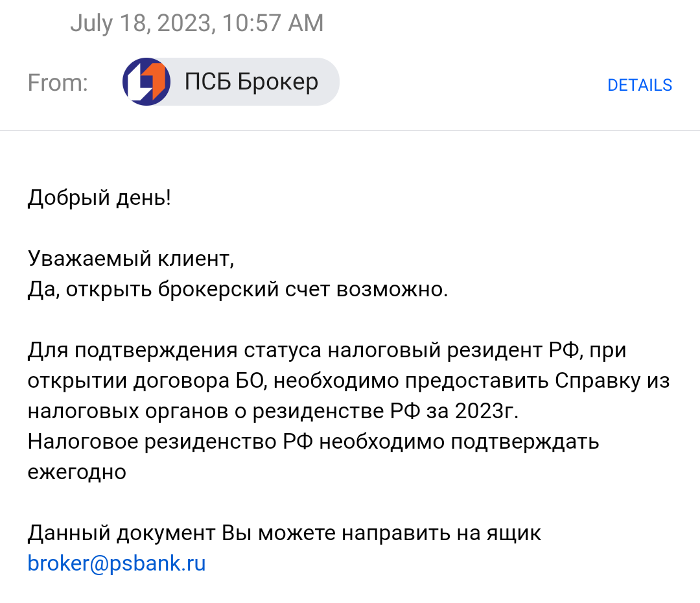Click the greeting line Добрый день!

[x=100, y=198]
